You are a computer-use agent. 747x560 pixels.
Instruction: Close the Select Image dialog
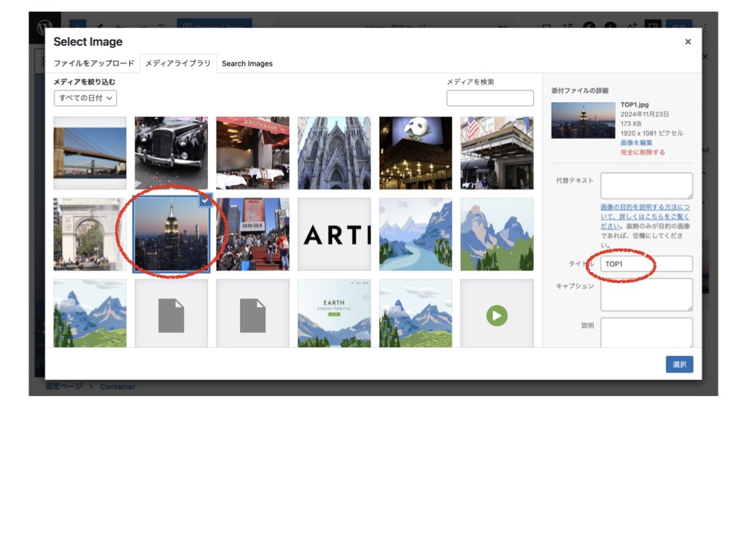687,42
